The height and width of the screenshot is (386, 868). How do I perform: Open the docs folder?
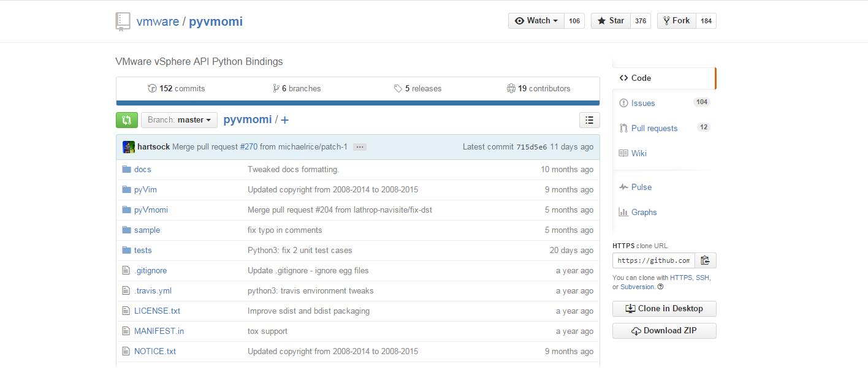pos(143,169)
